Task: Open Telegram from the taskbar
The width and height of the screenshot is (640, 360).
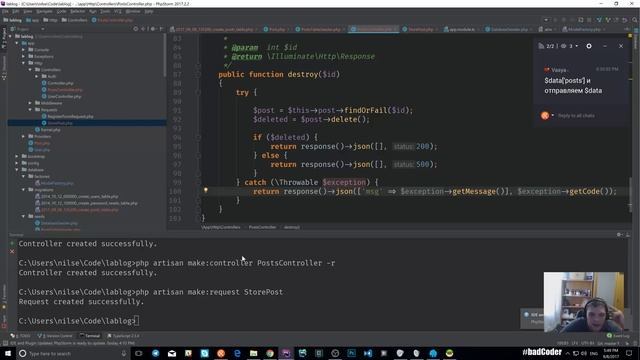Action: click(x=156, y=353)
